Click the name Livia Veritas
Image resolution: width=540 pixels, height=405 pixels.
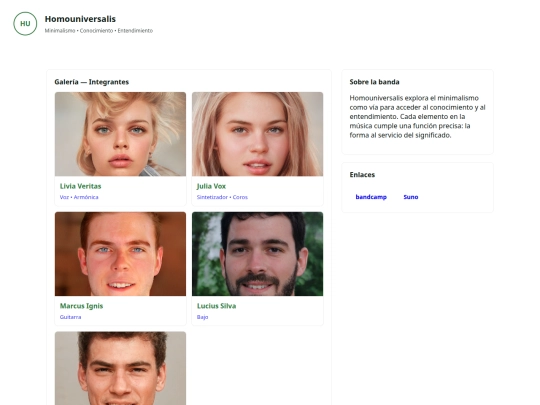(x=80, y=186)
